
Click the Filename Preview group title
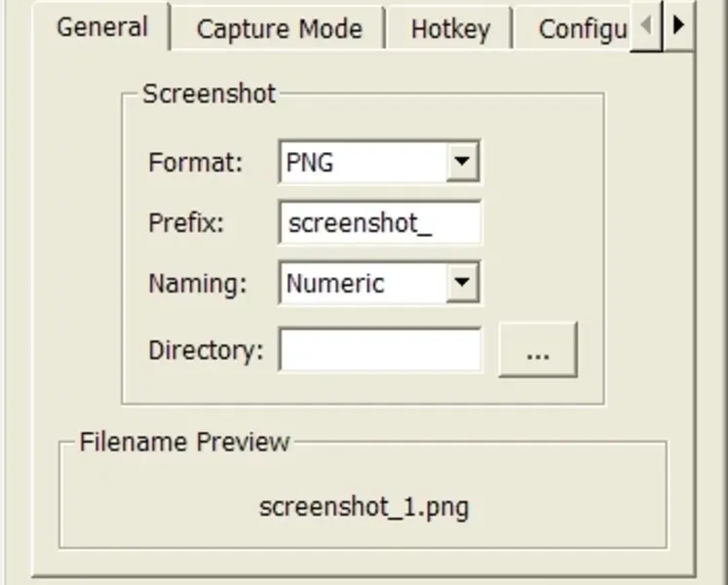(x=185, y=442)
